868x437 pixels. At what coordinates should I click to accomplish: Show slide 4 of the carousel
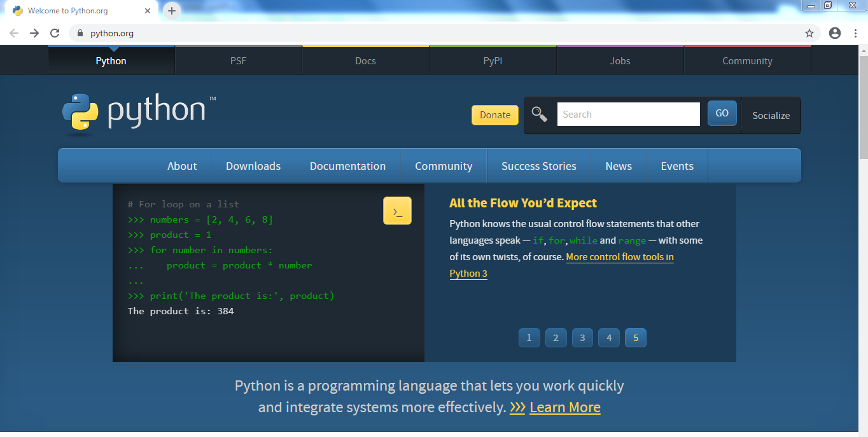click(609, 338)
